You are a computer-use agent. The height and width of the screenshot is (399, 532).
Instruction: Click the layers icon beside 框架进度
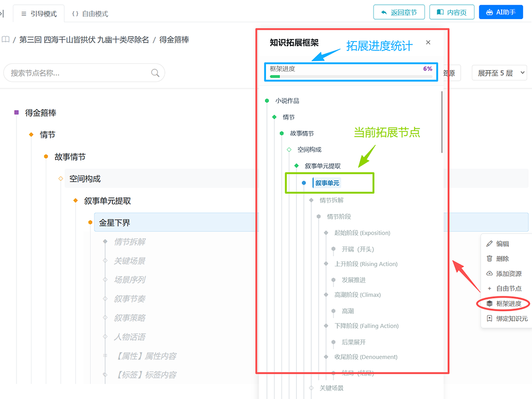click(x=489, y=303)
